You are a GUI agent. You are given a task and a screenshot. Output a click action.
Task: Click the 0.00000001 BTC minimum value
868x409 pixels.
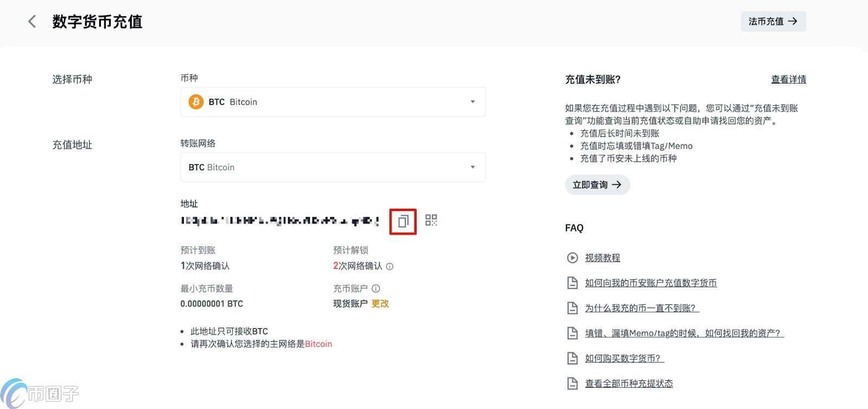point(212,304)
